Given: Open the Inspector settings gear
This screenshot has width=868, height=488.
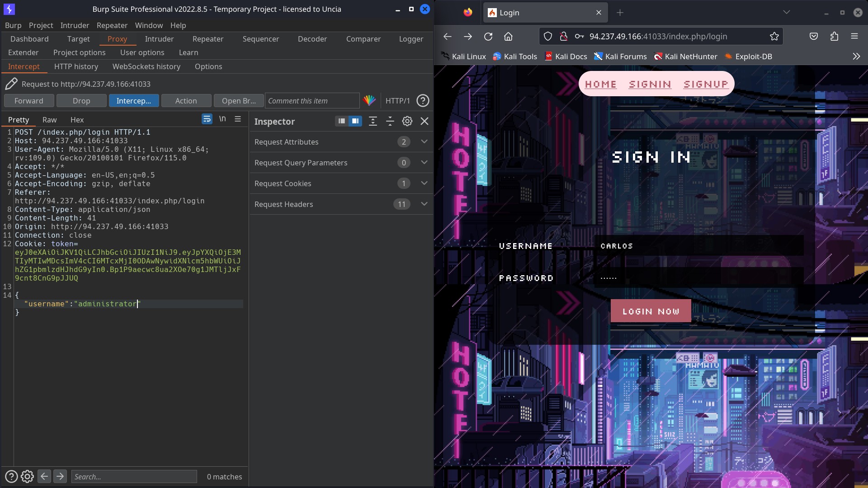Looking at the screenshot, I should tap(407, 121).
